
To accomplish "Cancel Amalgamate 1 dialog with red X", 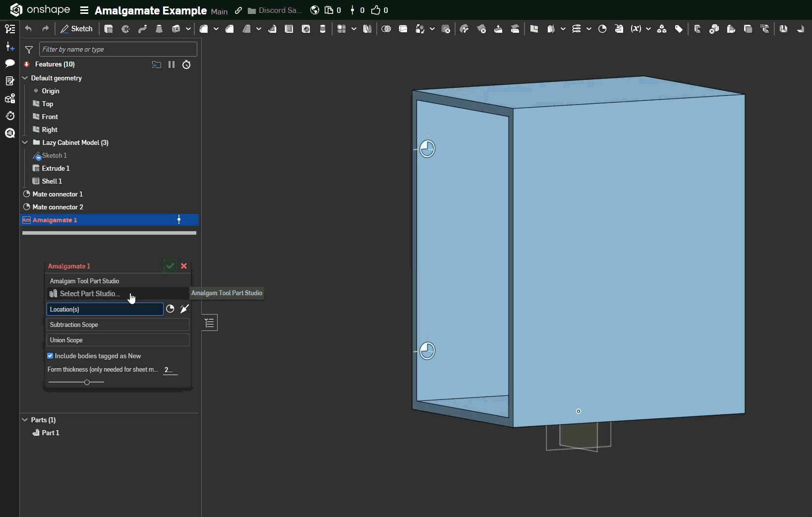I will pos(184,266).
